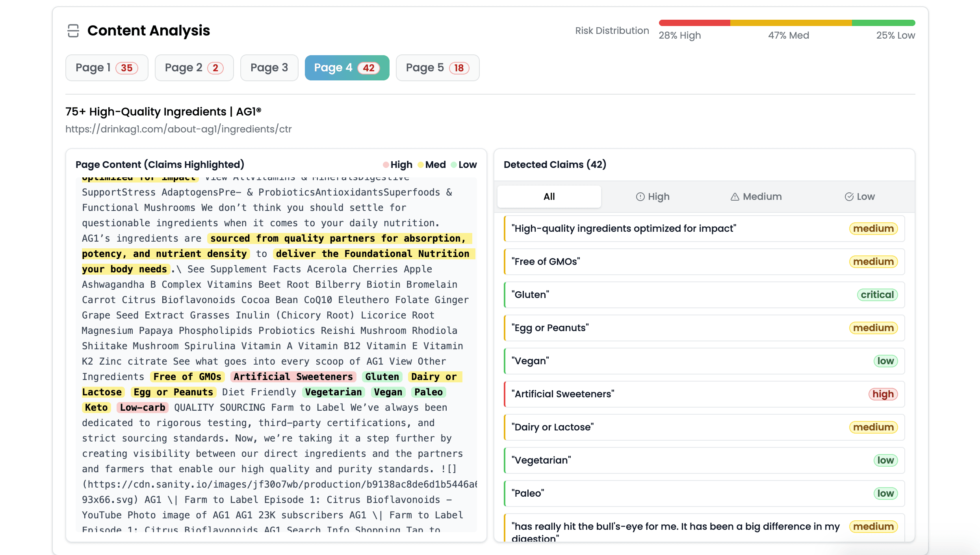Click the Page 1 count badge 35
The height and width of the screenshot is (555, 980).
click(126, 68)
